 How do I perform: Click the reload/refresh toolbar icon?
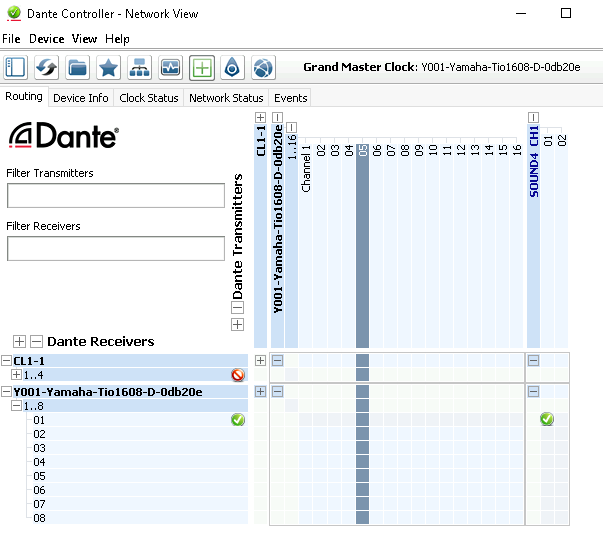click(47, 68)
